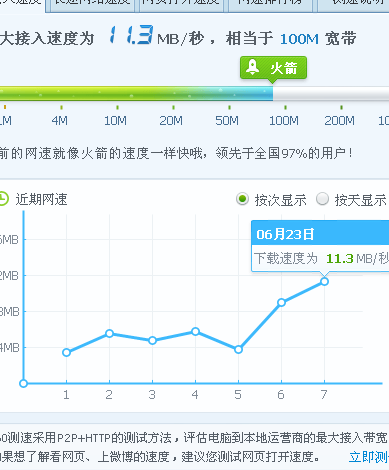Click the 06月23日 tooltip header
This screenshot has height=470, width=389.
pyautogui.click(x=320, y=233)
